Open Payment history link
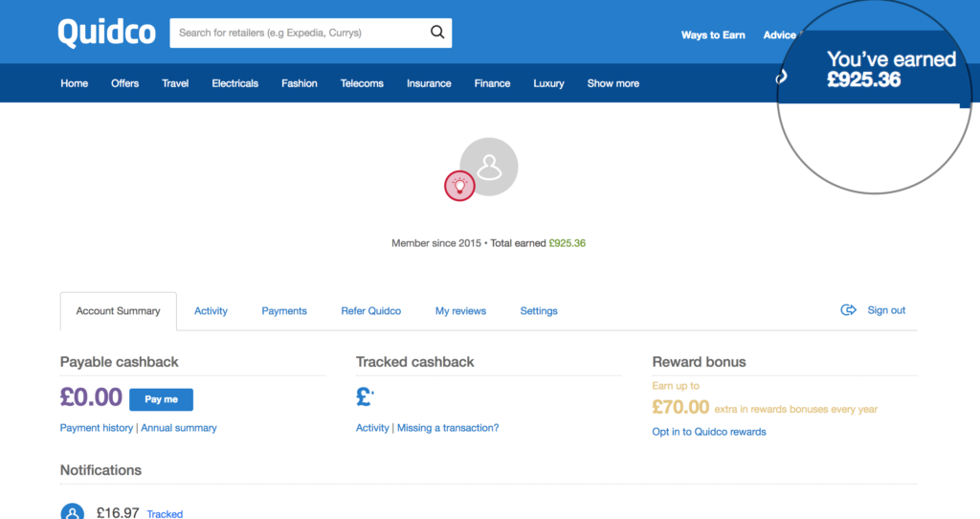 [x=97, y=428]
